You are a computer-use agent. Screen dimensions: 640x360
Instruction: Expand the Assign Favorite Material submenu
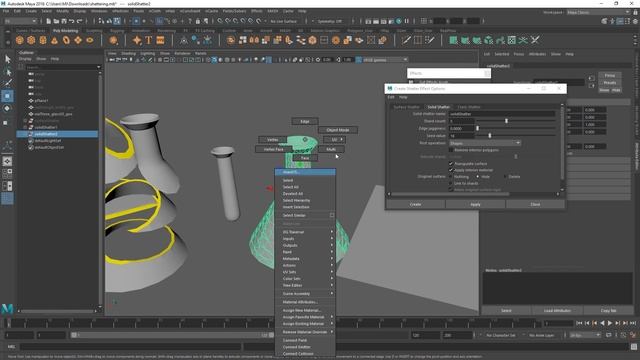tap(305, 317)
